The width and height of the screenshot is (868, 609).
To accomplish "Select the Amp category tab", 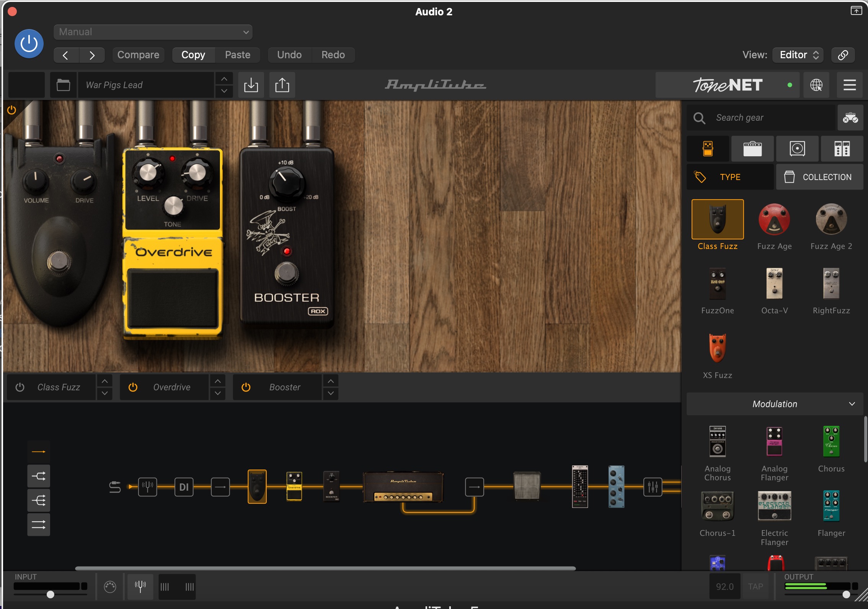I will (x=752, y=149).
